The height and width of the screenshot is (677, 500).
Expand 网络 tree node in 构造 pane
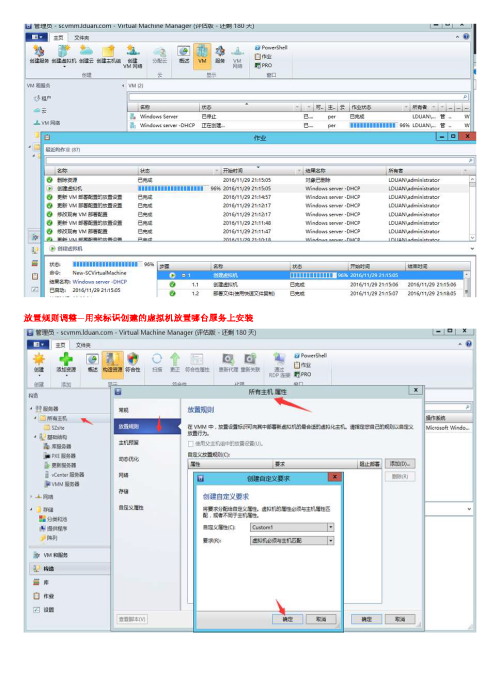tap(32, 497)
